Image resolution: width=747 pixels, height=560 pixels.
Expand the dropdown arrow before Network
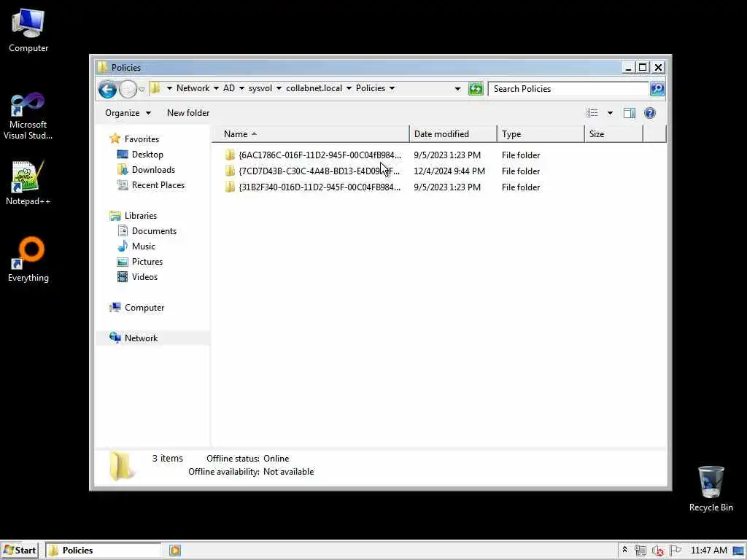tap(169, 88)
